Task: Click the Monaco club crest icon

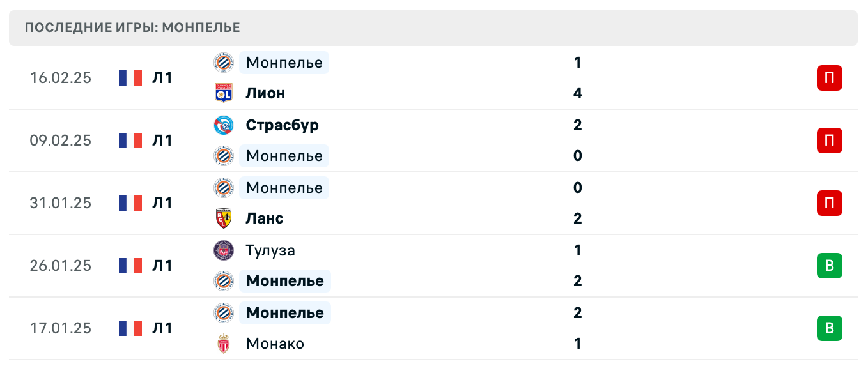Action: 224,344
